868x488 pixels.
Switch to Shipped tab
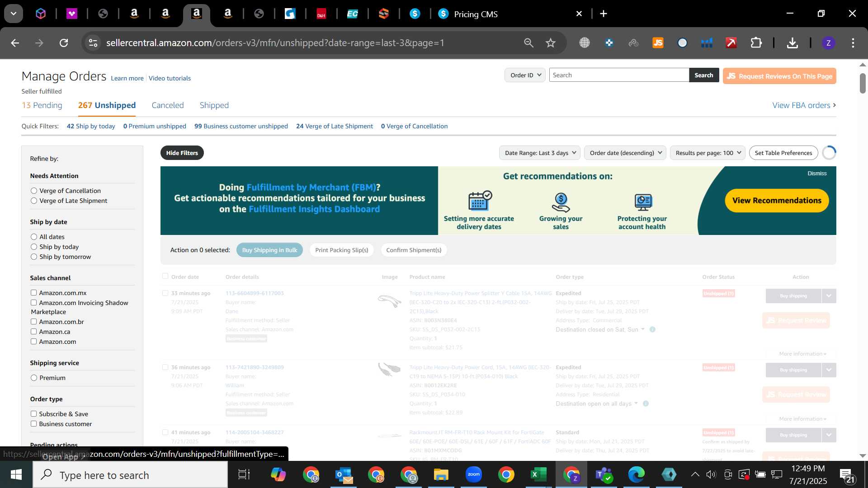tap(214, 105)
